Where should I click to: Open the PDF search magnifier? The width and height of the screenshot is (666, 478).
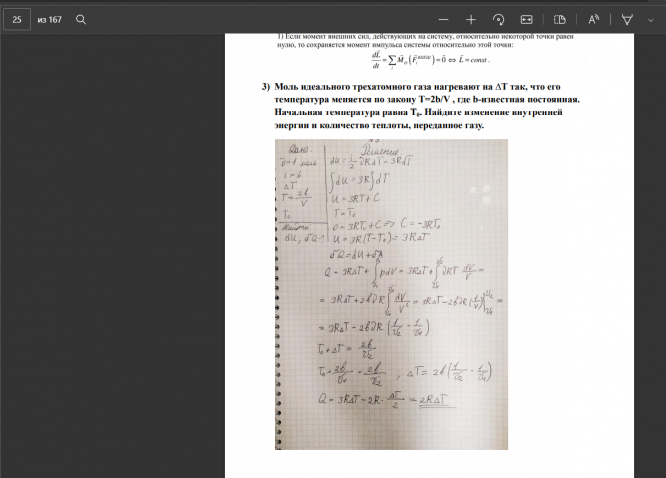coord(81,20)
